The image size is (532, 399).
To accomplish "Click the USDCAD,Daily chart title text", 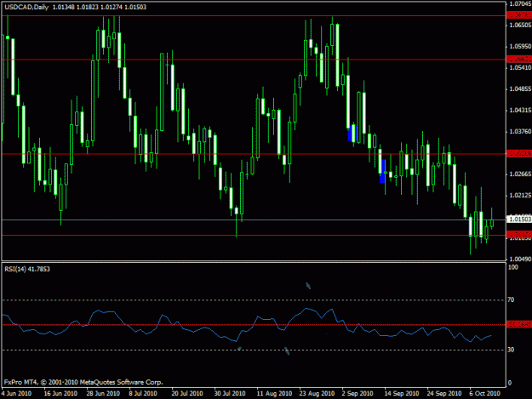I will 26,7.
